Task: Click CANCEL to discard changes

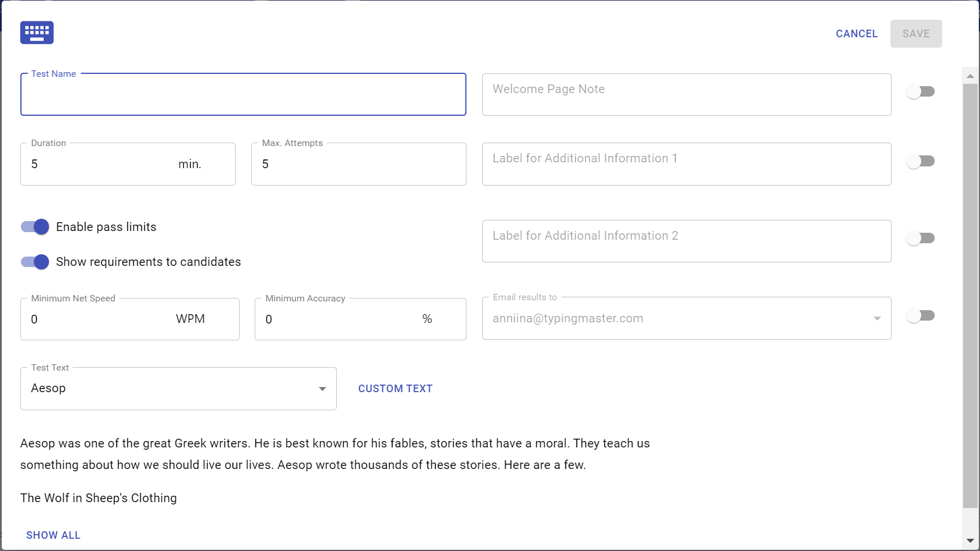Action: (856, 33)
